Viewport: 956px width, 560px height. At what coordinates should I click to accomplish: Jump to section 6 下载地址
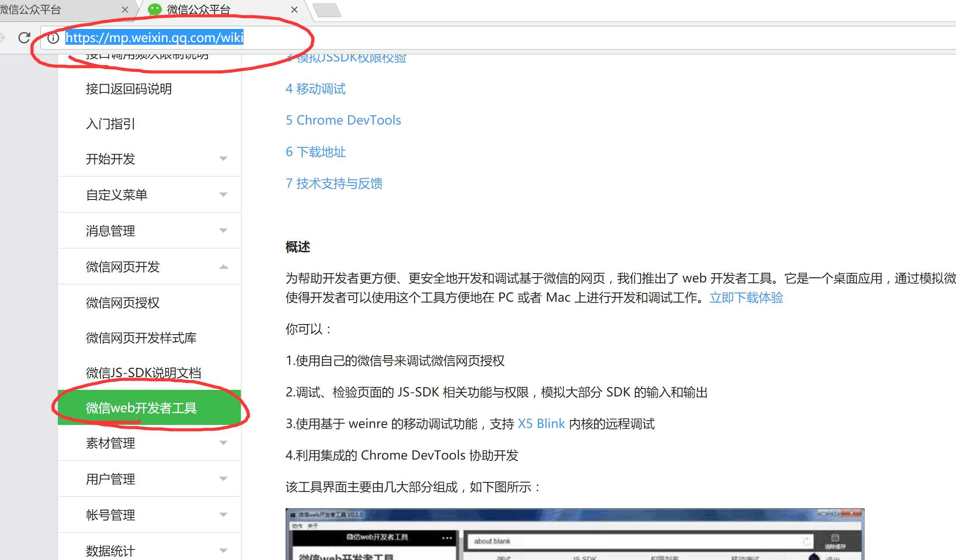click(x=315, y=152)
